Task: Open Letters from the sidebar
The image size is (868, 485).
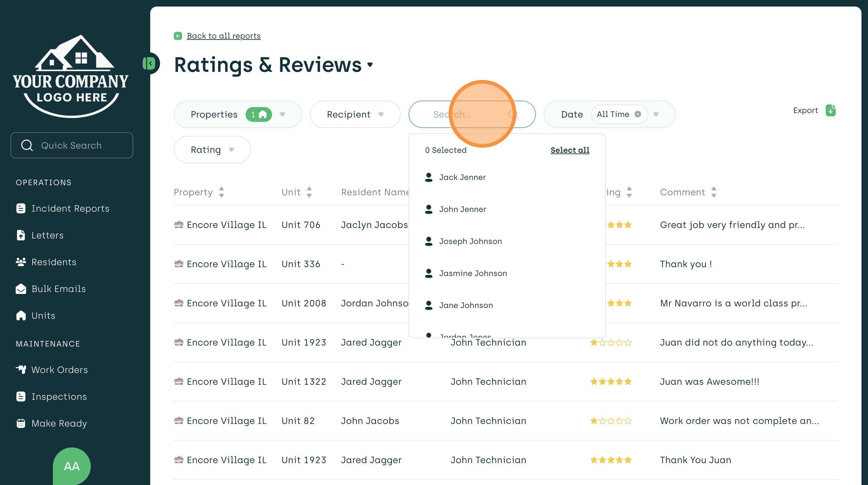Action: 47,235
